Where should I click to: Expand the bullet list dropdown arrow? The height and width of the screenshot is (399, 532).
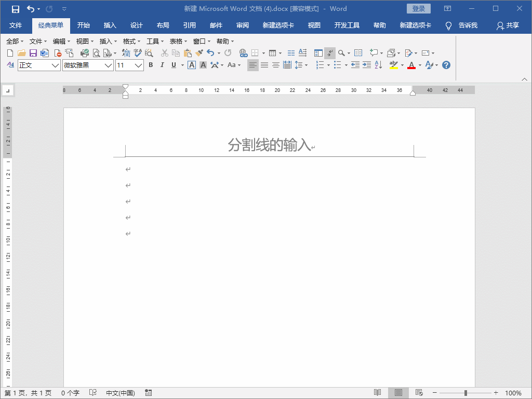coord(346,65)
